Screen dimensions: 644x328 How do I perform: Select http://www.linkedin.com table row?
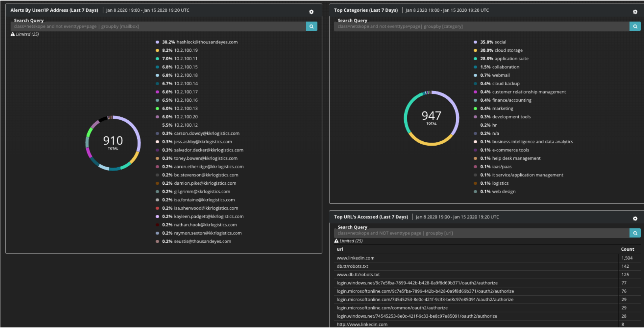[x=487, y=324]
